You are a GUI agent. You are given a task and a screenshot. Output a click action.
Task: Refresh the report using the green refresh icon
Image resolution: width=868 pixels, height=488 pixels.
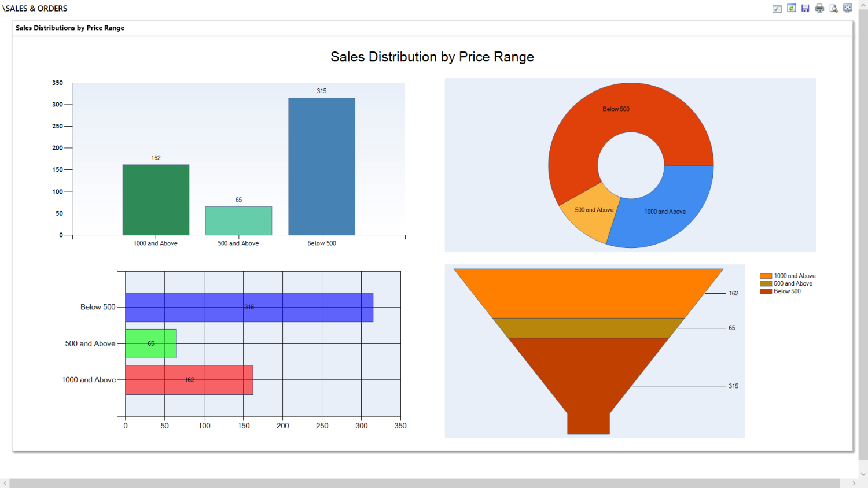(x=791, y=8)
